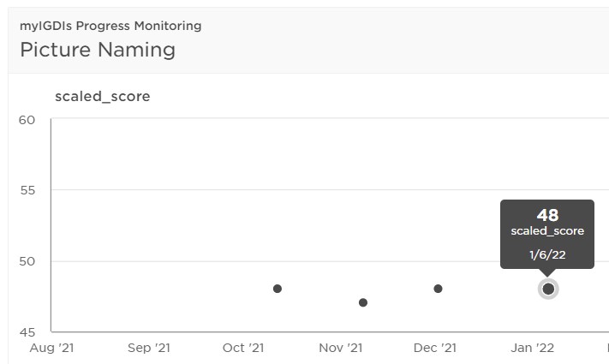The image size is (609, 364).
Task: Click the Nov '21 x-axis label
Action: (x=341, y=348)
